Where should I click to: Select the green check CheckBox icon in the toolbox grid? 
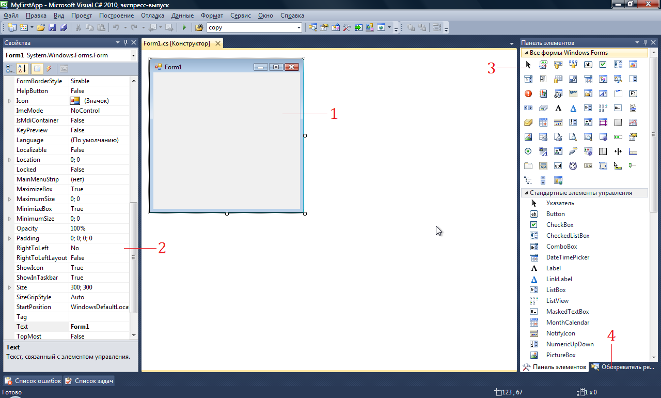coord(603,65)
